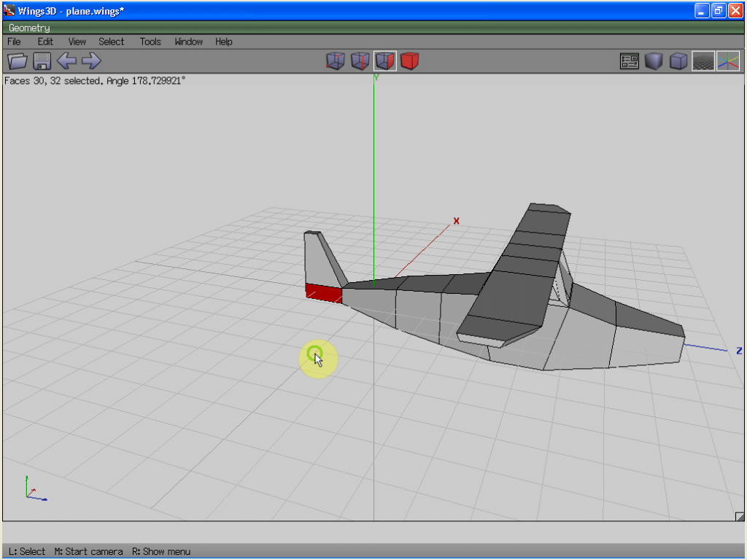Switch to body selection mode red cube
The image size is (747, 560).
[410, 61]
